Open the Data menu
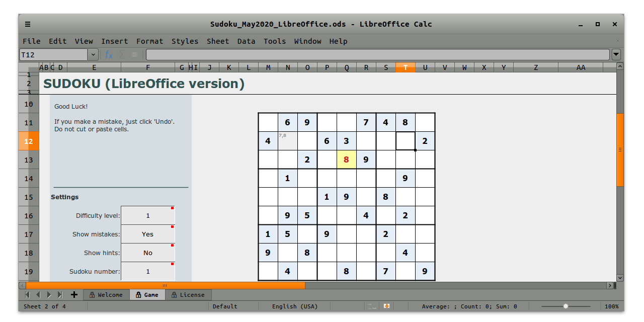 tap(247, 41)
